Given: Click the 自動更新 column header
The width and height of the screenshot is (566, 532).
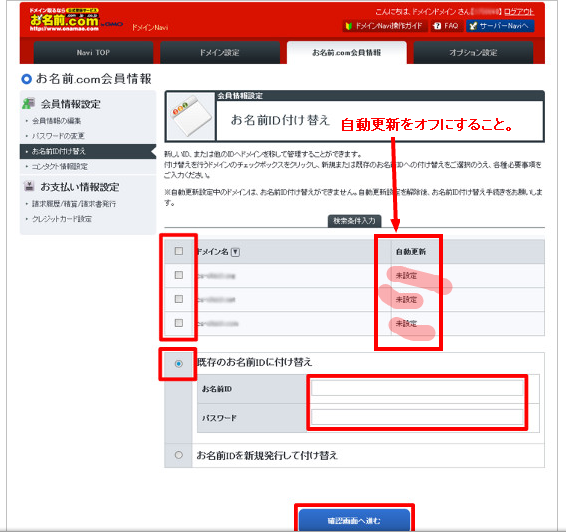Looking at the screenshot, I should [x=411, y=252].
